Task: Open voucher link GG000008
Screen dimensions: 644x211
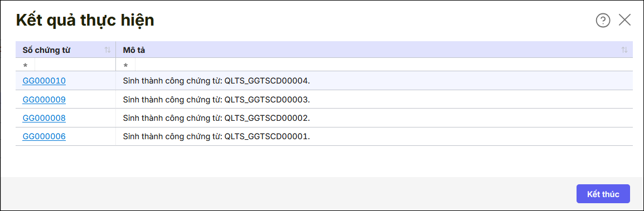Action: tap(45, 118)
